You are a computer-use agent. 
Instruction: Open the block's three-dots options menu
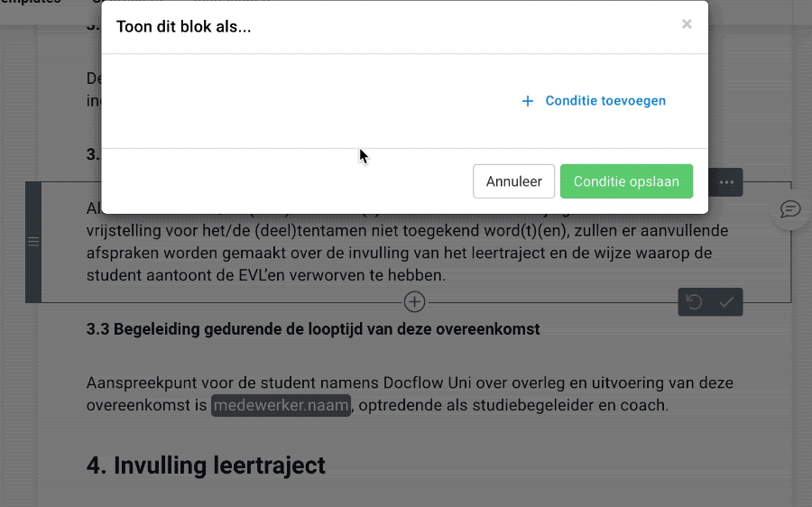(726, 183)
